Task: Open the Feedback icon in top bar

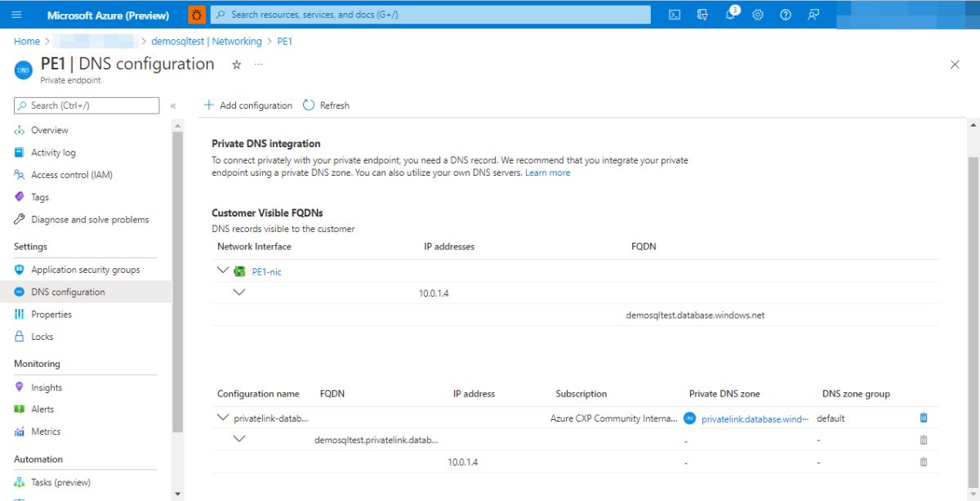Action: [x=813, y=15]
